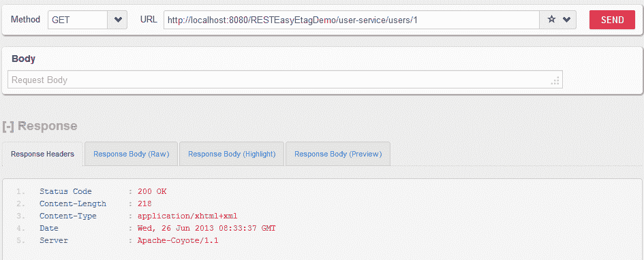This screenshot has width=644, height=260.
Task: Grab the Request Body resize handle
Action: [555, 81]
